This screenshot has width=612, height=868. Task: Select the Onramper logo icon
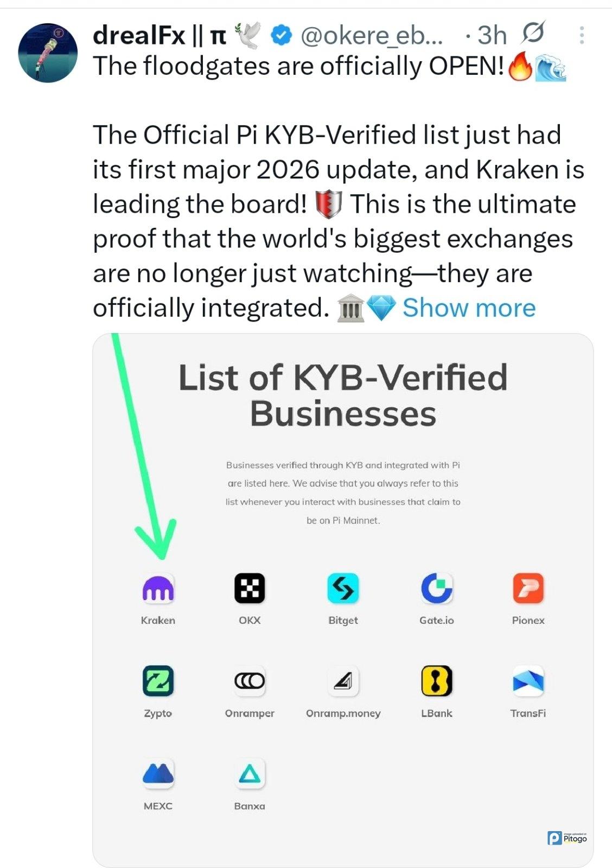coord(250,681)
